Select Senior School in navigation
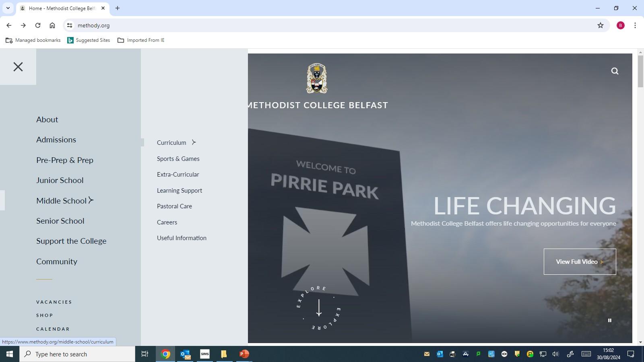Screen dimensions: 644x362 [x=60, y=221]
